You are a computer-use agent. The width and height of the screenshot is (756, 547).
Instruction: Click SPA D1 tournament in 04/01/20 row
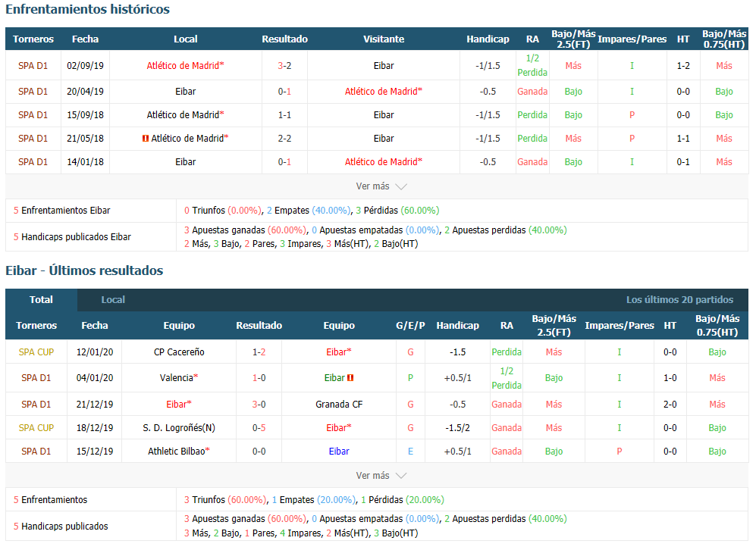pyautogui.click(x=36, y=378)
